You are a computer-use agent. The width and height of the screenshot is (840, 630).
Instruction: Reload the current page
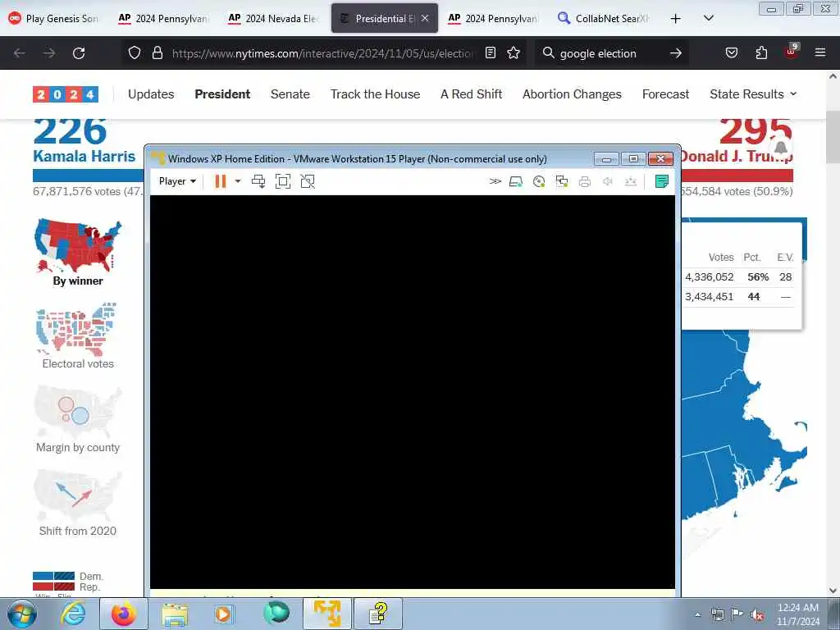pyautogui.click(x=79, y=53)
